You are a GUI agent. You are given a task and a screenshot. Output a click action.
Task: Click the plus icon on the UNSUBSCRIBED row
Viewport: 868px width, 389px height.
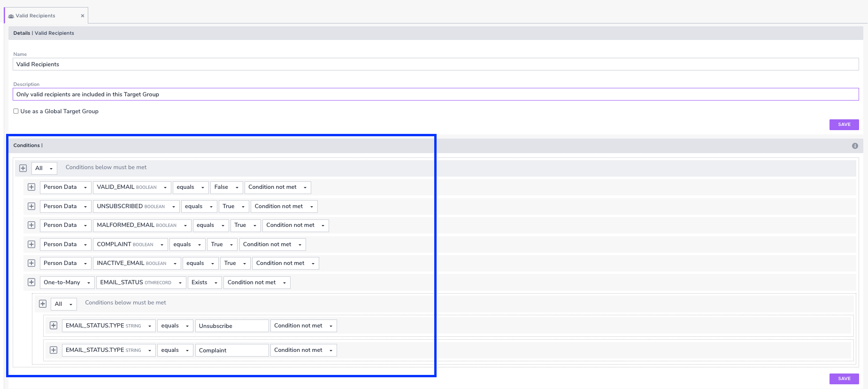coord(31,206)
